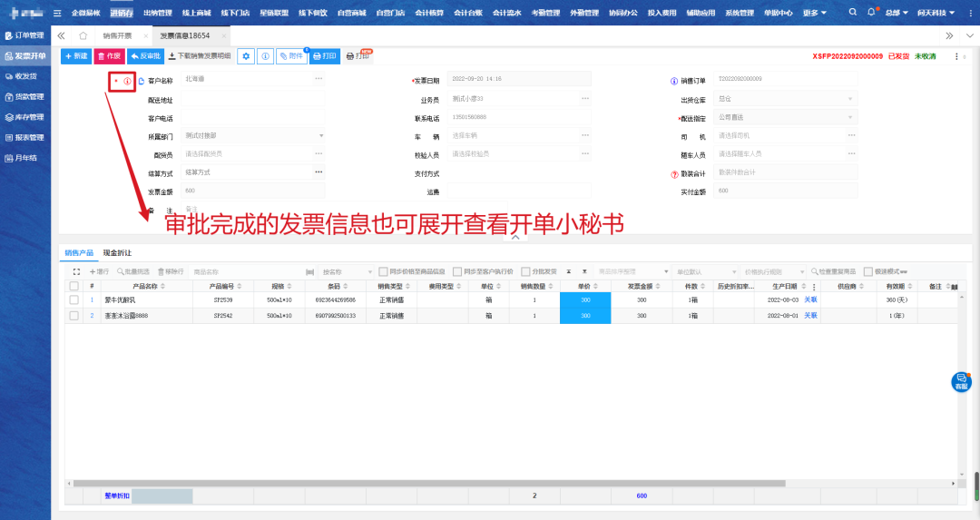Open the 出货仓库 dropdown
This screenshot has height=520, width=980.
click(850, 98)
